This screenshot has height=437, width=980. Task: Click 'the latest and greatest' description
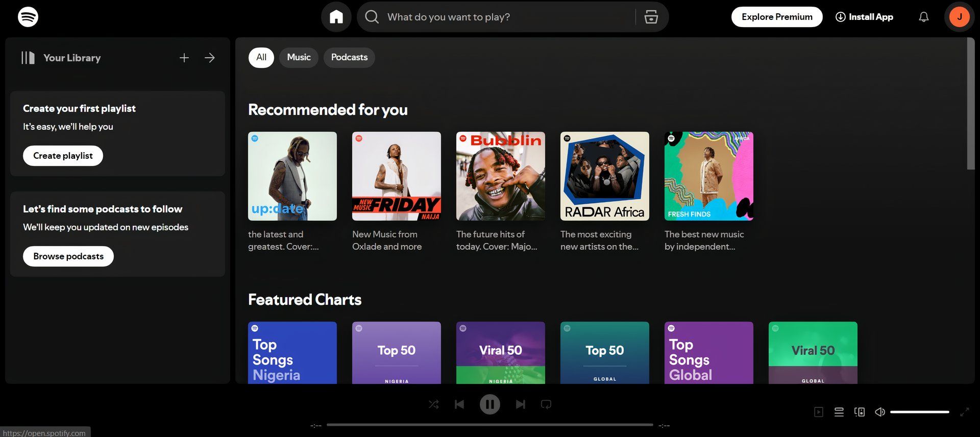tap(283, 240)
